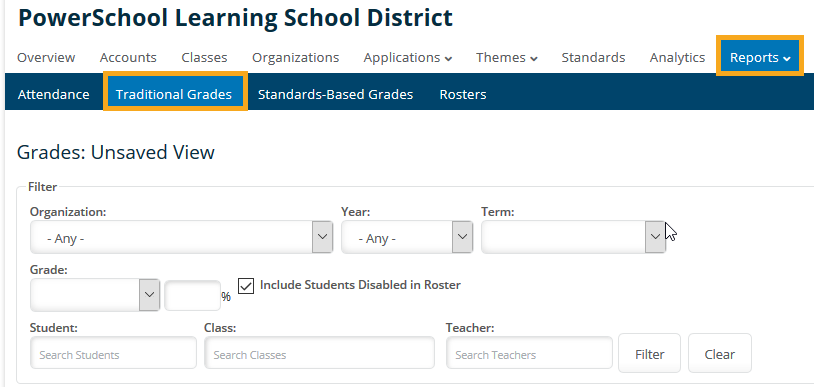Switch to the Standards tab
The height and width of the screenshot is (387, 814).
(593, 58)
